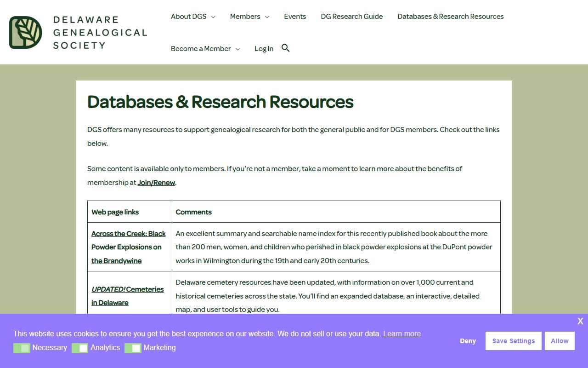Image resolution: width=588 pixels, height=368 pixels.
Task: Go to the Events page
Action: click(295, 17)
